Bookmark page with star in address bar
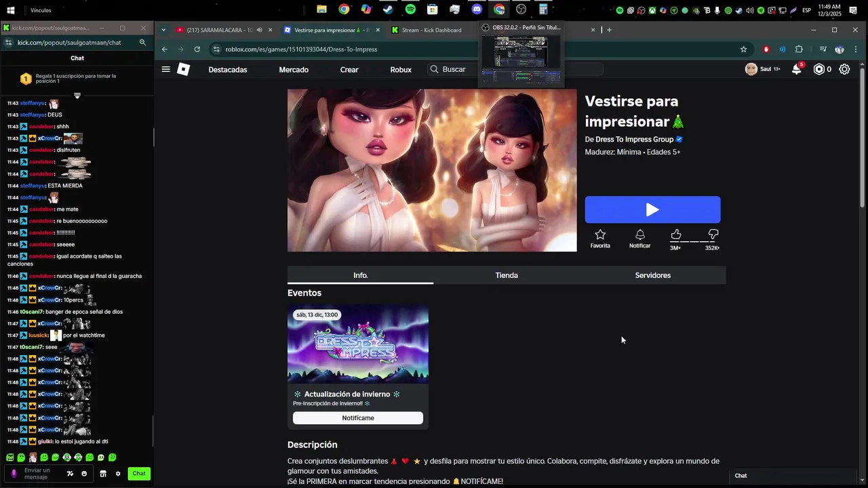 [743, 49]
